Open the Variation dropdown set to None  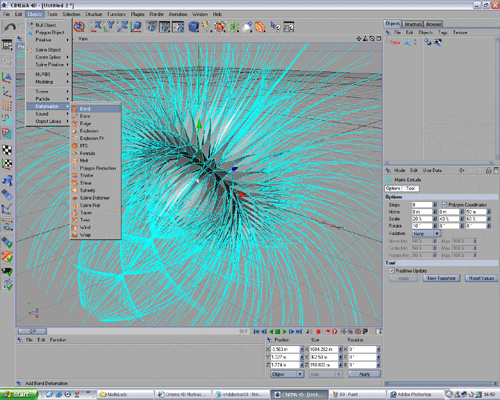click(426, 234)
